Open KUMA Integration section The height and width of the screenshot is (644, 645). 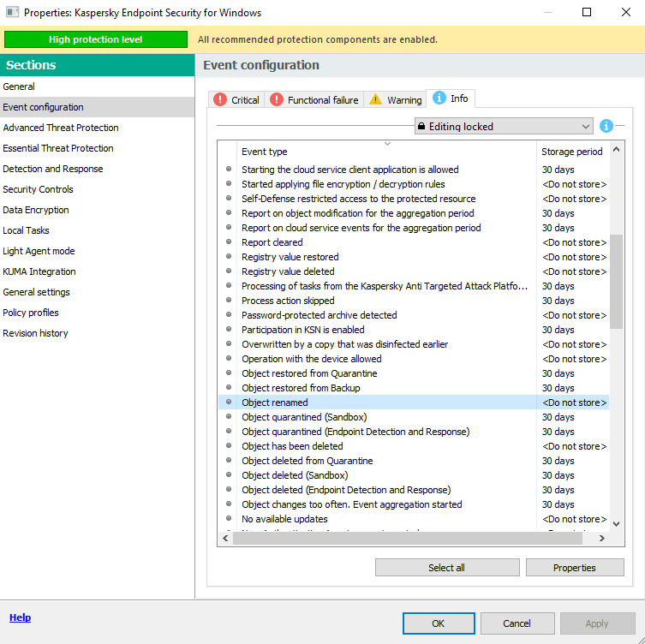pos(97,271)
